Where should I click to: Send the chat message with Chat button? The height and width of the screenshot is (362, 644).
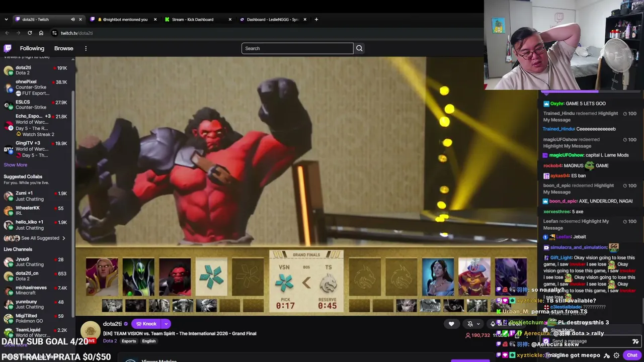pyautogui.click(x=632, y=355)
